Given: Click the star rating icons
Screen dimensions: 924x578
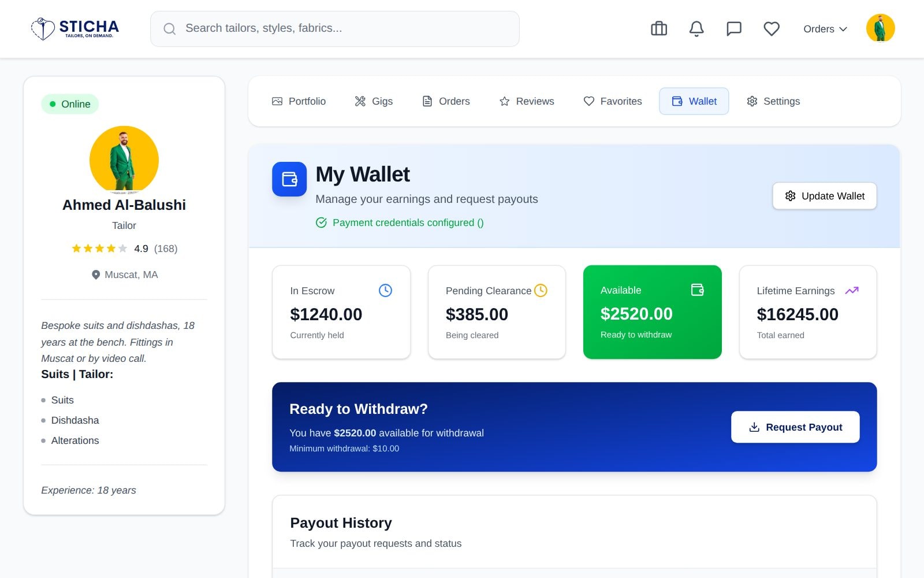Looking at the screenshot, I should click(99, 249).
